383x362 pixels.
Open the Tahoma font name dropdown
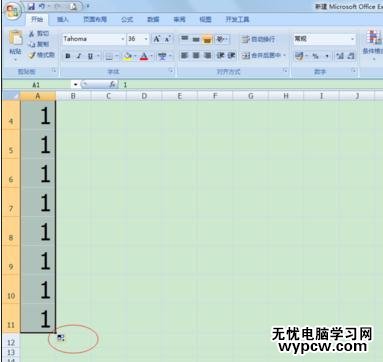pyautogui.click(x=122, y=39)
